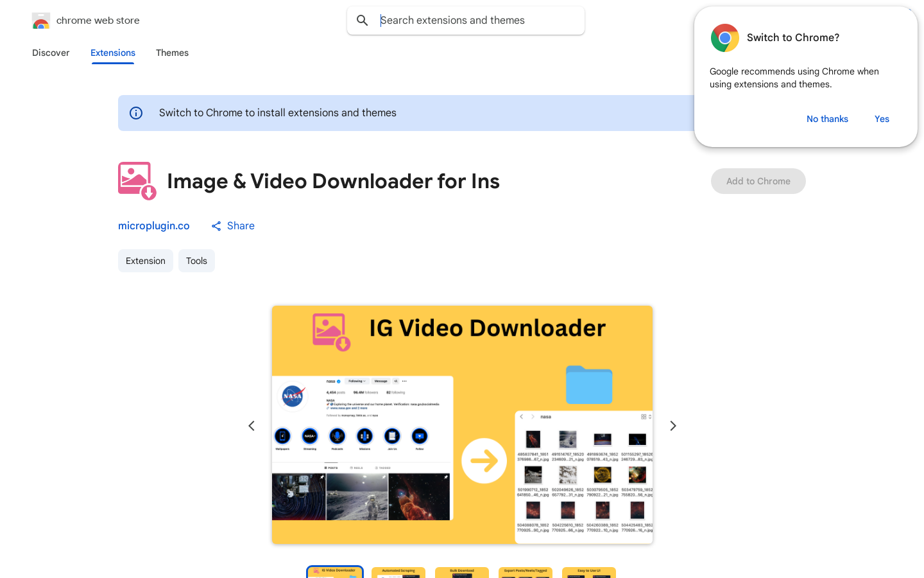Viewport: 924px width, 578px height.
Task: Select the IG Video Downloader thumbnail
Action: 335,572
